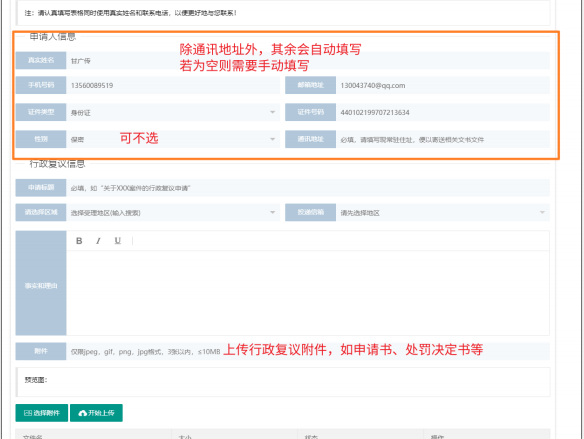The height and width of the screenshot is (439, 584).
Task: Click the 选择附件 button
Action: point(42,413)
